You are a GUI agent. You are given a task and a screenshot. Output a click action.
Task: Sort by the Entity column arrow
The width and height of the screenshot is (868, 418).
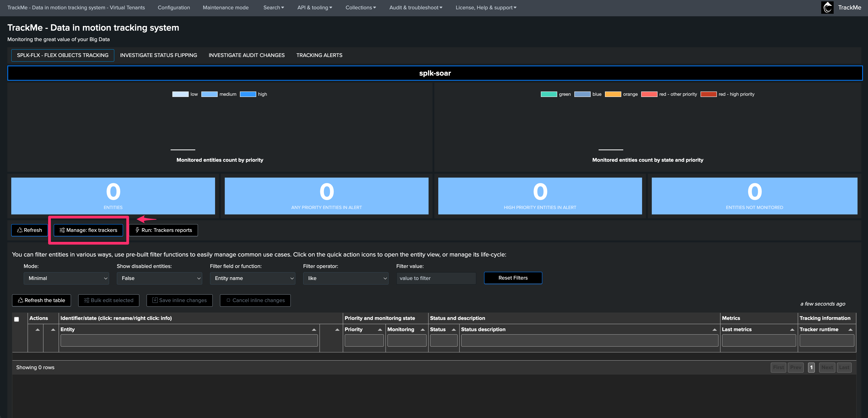pos(314,329)
